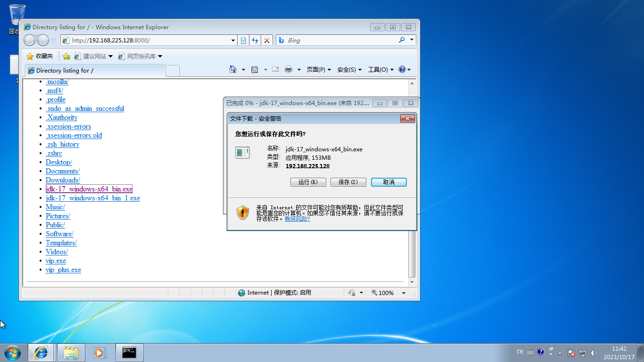The width and height of the screenshot is (644, 362).
Task: Launch Windows Media Player from taskbar
Action: click(x=99, y=353)
